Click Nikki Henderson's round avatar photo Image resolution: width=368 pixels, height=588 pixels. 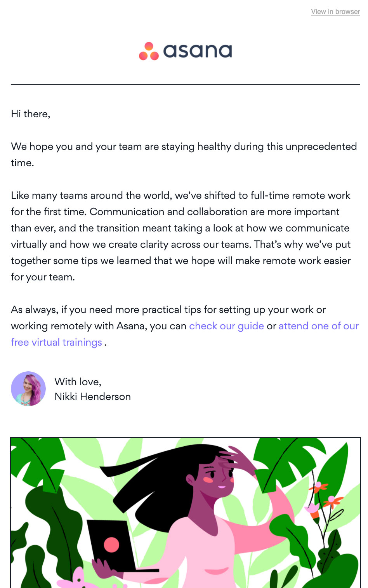pyautogui.click(x=28, y=389)
